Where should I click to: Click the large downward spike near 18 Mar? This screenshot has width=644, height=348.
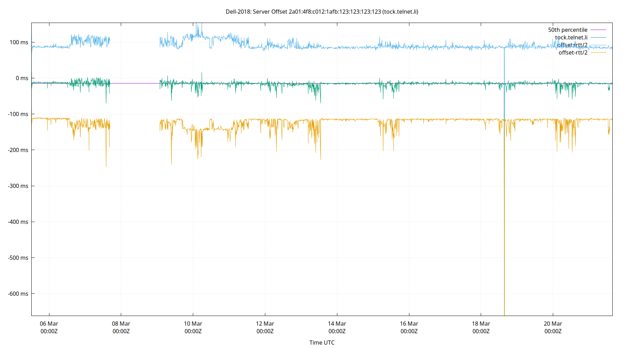coord(504,209)
